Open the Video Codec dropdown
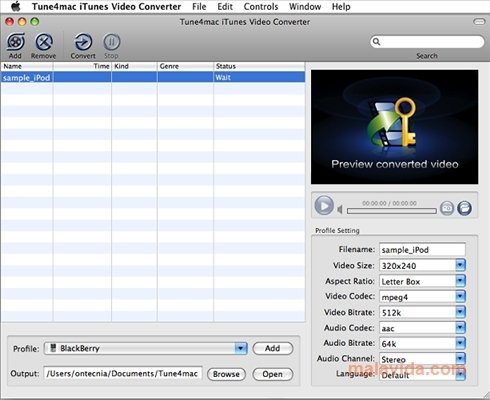 pyautogui.click(x=460, y=296)
